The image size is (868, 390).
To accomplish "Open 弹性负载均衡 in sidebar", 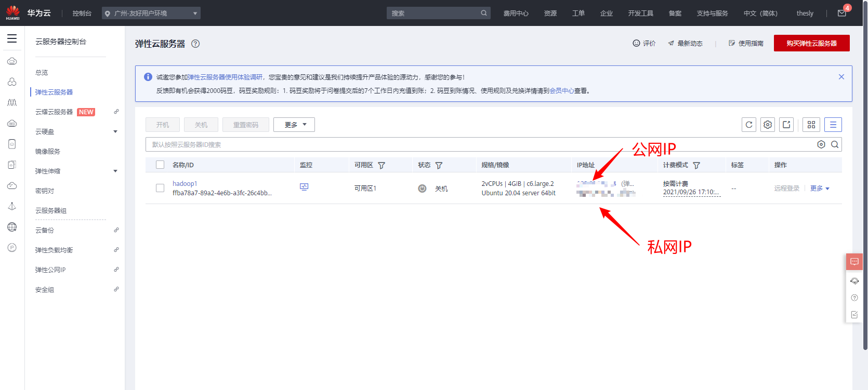I will (54, 250).
